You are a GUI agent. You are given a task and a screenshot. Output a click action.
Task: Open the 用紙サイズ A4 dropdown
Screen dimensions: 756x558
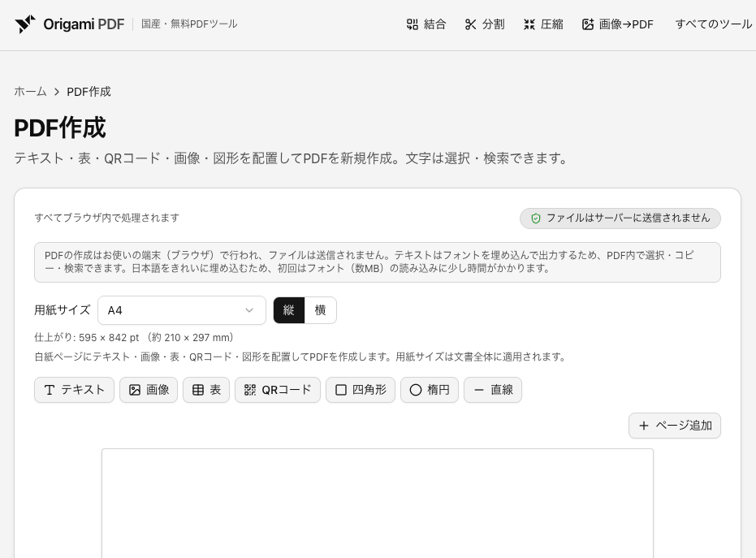coord(182,310)
